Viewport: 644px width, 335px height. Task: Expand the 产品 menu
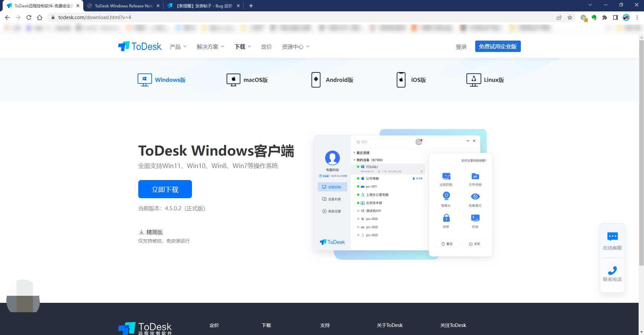click(178, 47)
